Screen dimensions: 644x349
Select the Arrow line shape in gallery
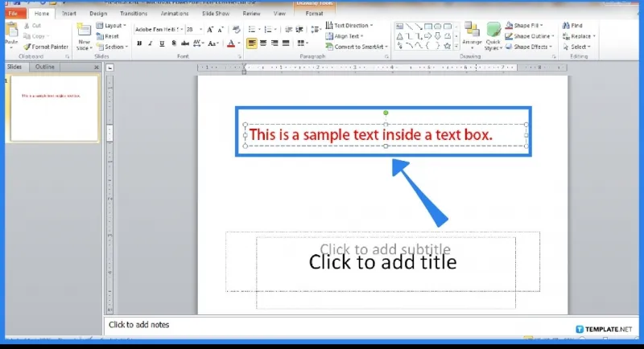pos(419,27)
